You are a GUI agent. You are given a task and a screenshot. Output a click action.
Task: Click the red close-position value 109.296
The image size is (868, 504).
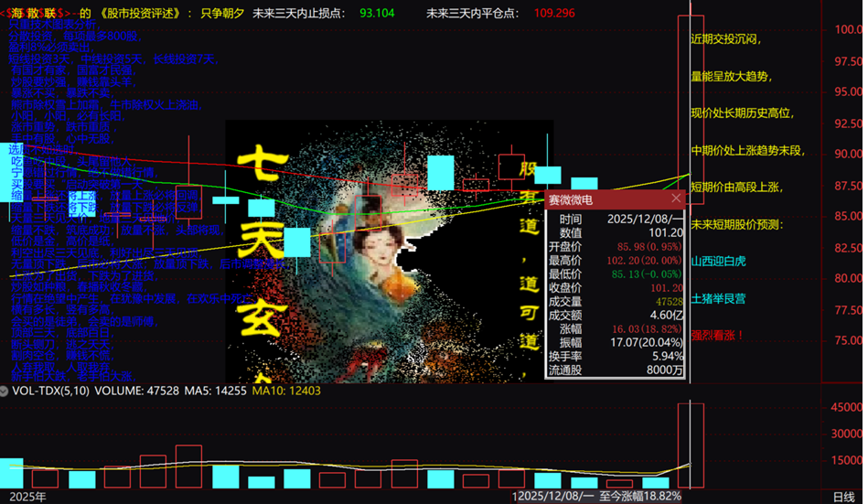point(554,13)
